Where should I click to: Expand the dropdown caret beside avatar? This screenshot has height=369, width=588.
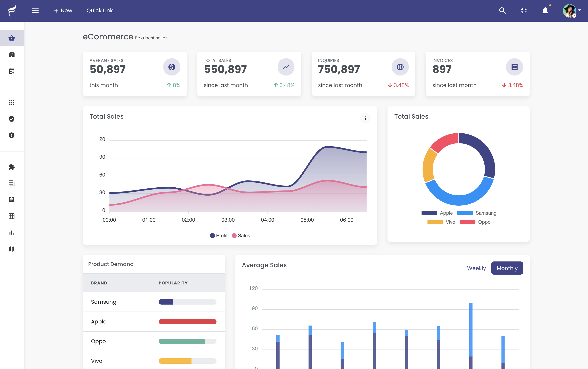pos(579,10)
